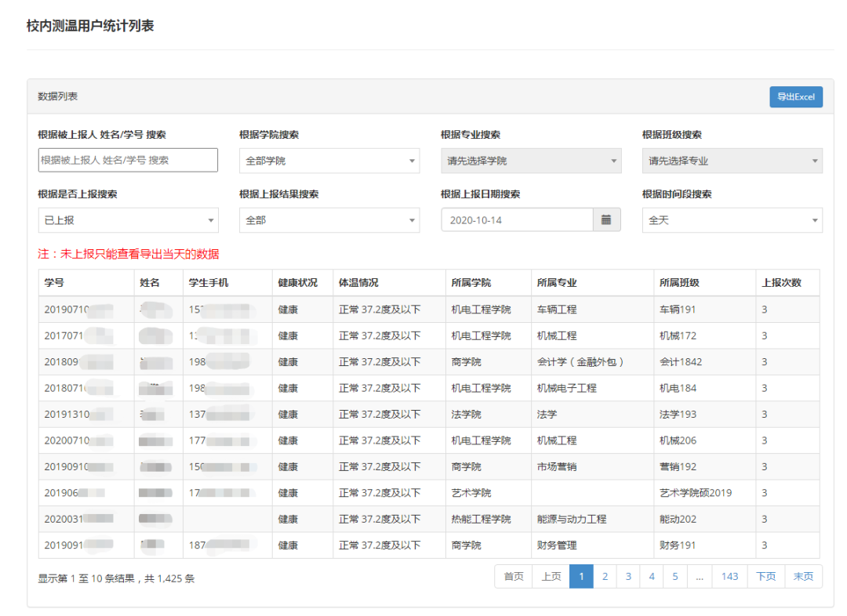Go to the 下页 next page
The width and height of the screenshot is (847, 616).
(765, 577)
